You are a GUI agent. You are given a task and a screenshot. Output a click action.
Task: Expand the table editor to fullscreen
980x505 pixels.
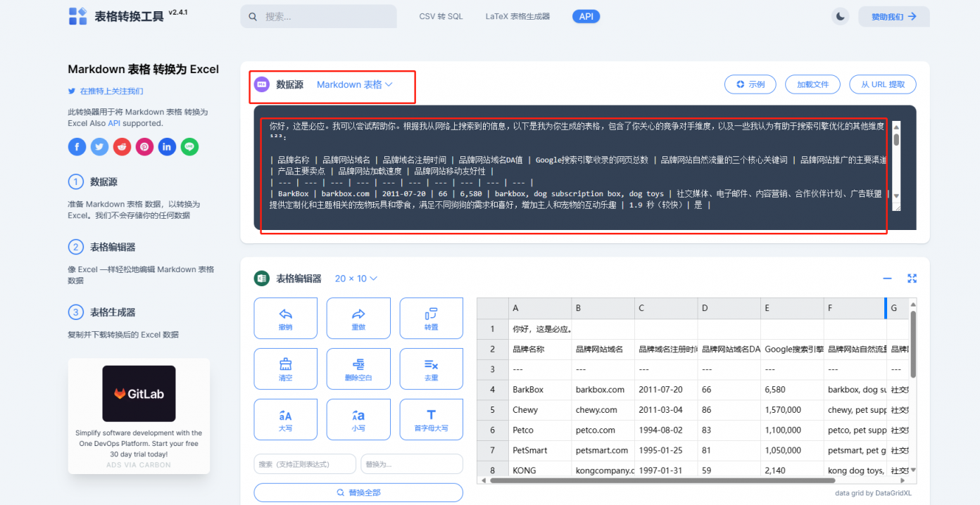(x=912, y=279)
